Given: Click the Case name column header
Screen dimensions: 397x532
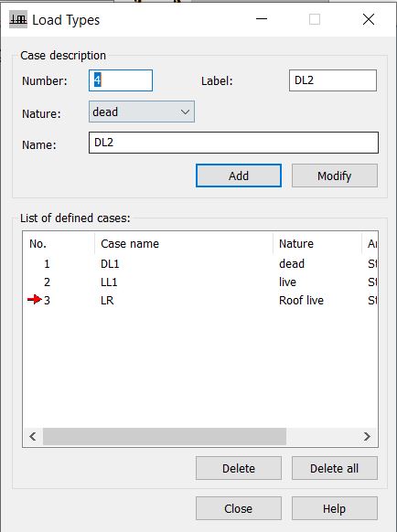Looking at the screenshot, I should [x=184, y=244].
